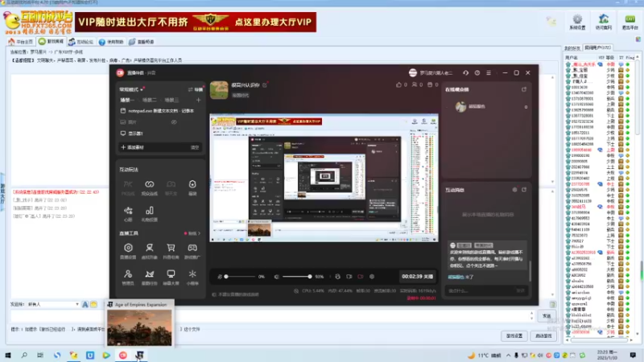Expand the regular mode dropdown
Screen dimensions: 644x362
pyautogui.click(x=131, y=89)
